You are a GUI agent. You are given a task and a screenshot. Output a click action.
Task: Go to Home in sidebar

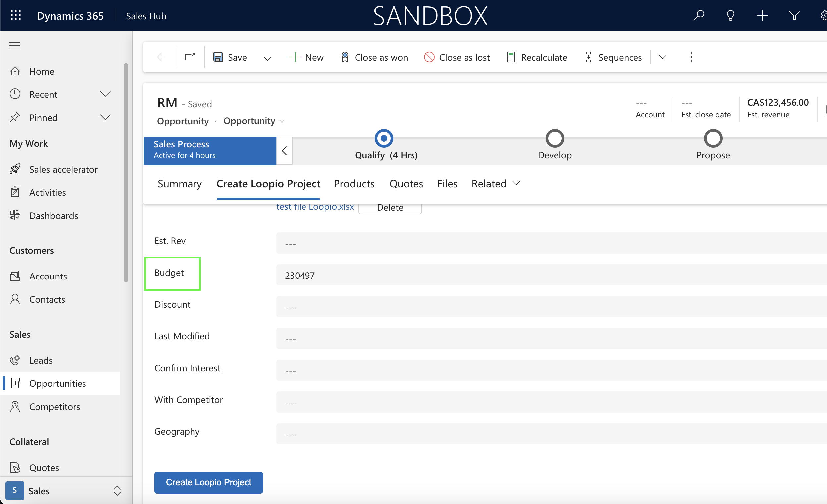coord(42,71)
